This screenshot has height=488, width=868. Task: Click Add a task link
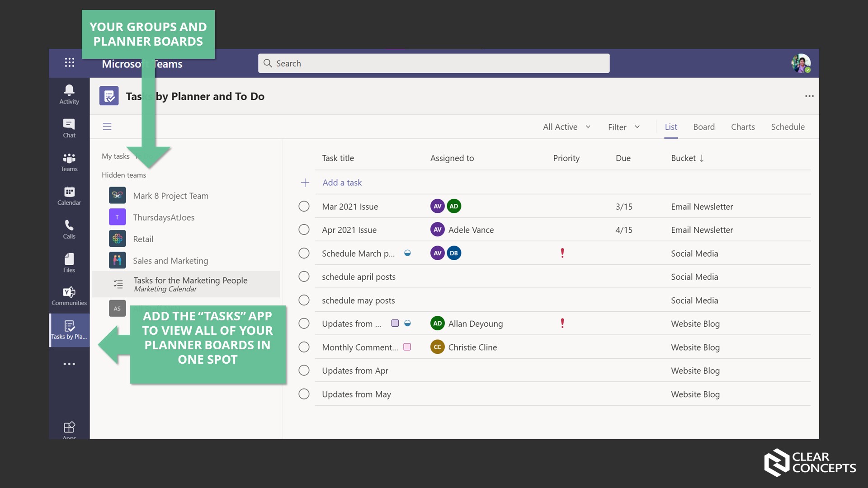[342, 183]
